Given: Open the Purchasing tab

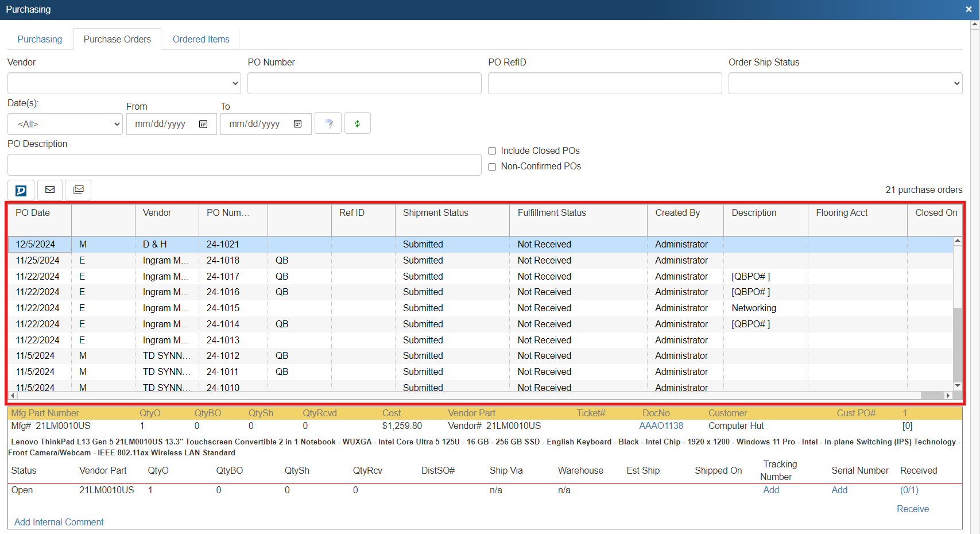Looking at the screenshot, I should (x=40, y=39).
